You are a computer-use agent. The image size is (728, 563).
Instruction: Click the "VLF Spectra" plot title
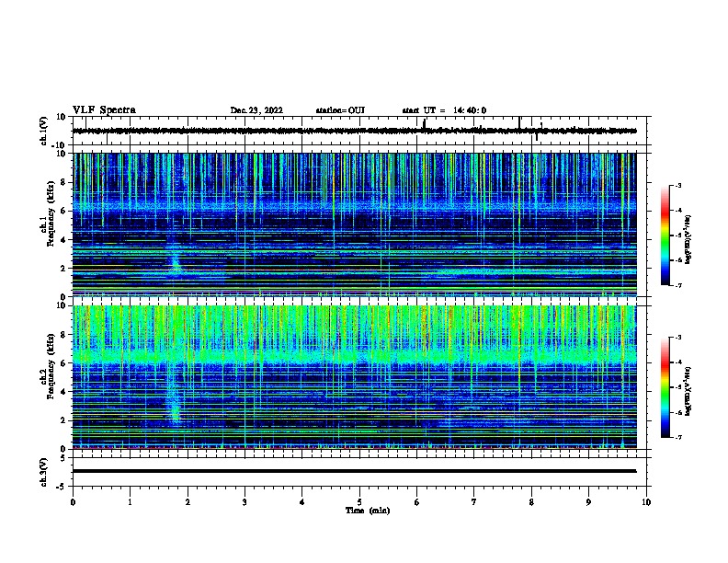click(x=104, y=110)
